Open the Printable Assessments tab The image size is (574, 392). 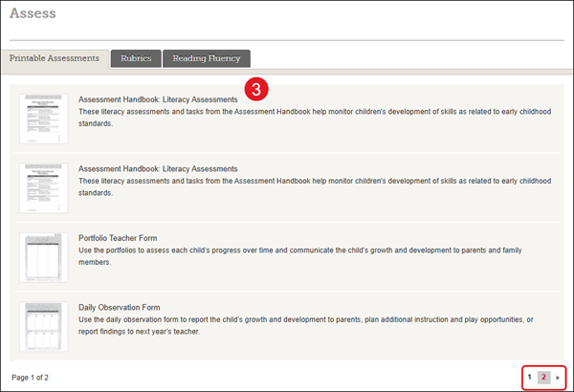click(55, 58)
